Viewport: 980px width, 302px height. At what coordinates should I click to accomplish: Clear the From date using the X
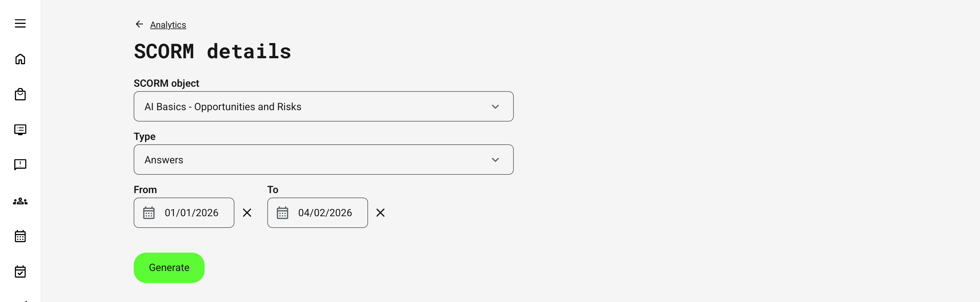tap(247, 213)
